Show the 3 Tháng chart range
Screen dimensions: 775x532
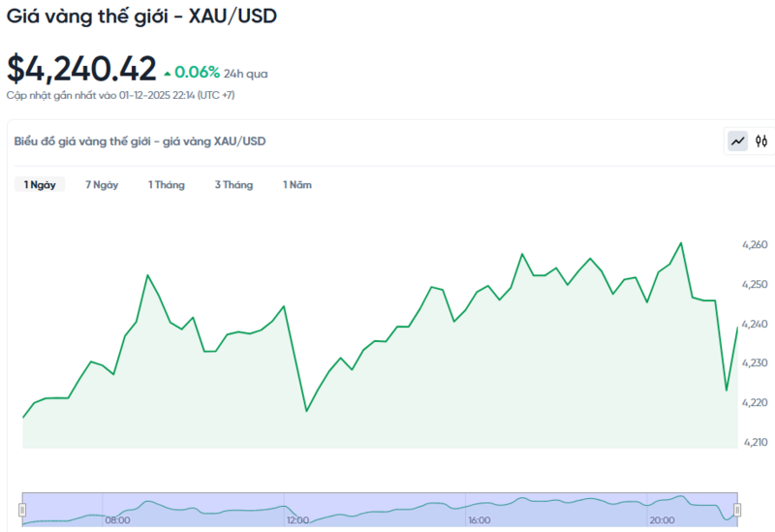pos(233,185)
